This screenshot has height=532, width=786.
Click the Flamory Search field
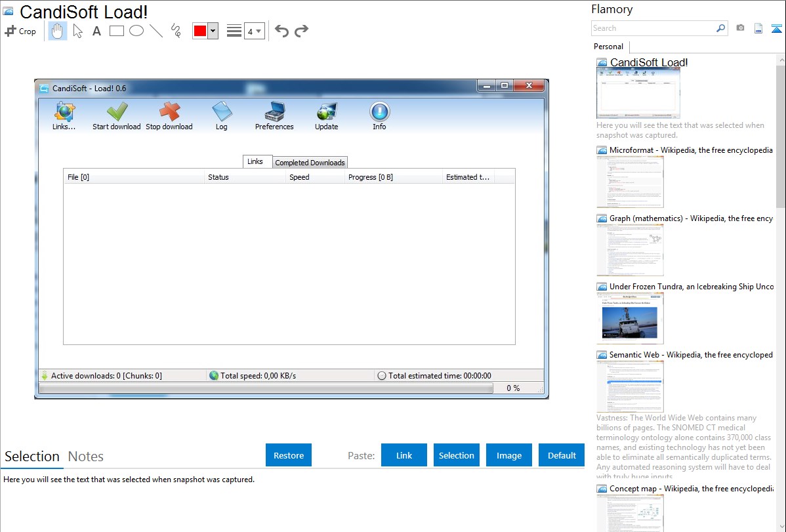click(x=653, y=28)
